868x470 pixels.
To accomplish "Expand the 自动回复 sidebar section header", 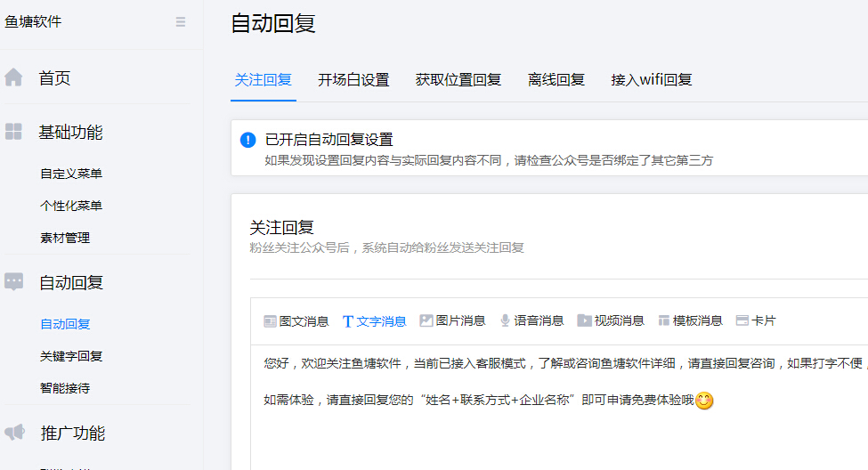I will [x=71, y=283].
